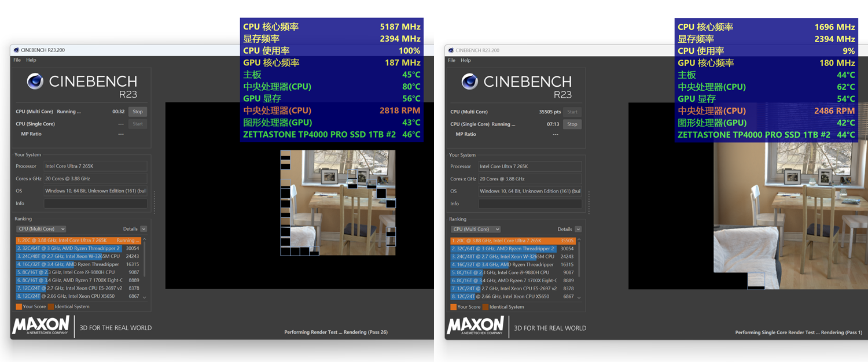Select the 'Running ...' Ultra 7 265K ranking row
The height and width of the screenshot is (362, 868).
78,240
